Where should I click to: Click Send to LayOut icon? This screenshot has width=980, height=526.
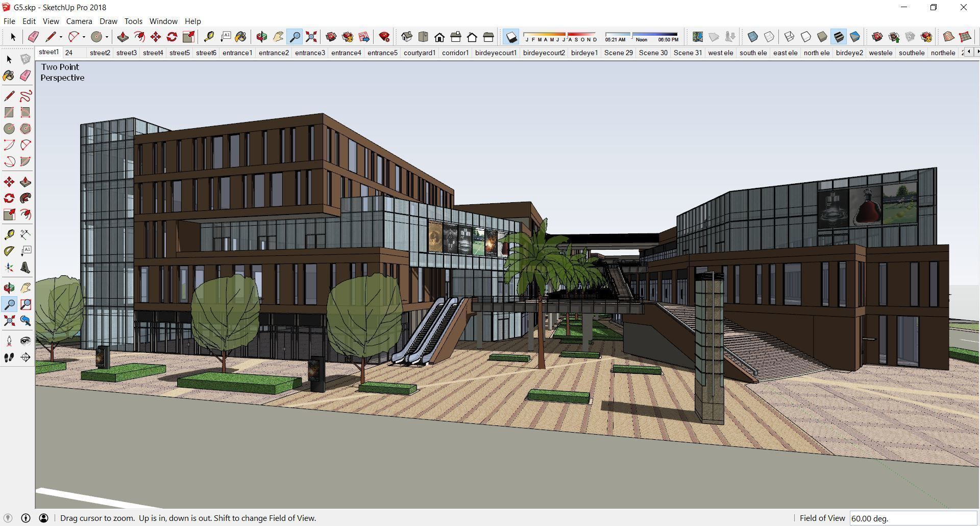pyautogui.click(x=364, y=37)
